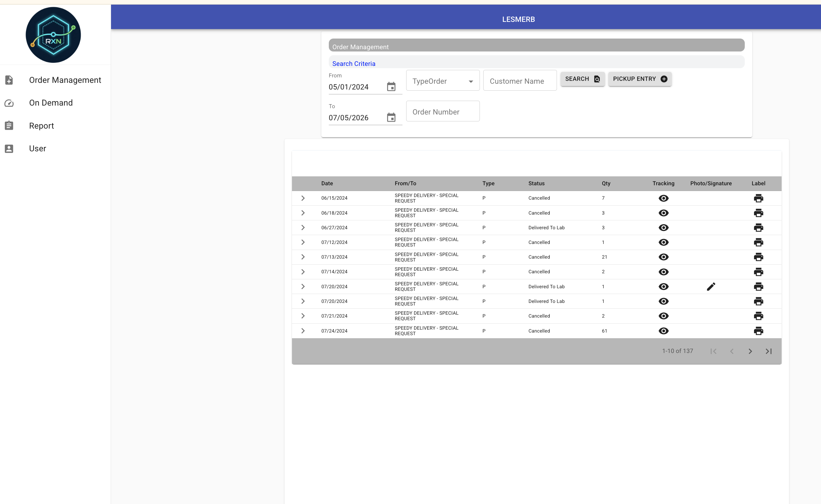Click Delivered To Lab status for 06/27/2024
This screenshot has height=504, width=821.
tap(546, 228)
